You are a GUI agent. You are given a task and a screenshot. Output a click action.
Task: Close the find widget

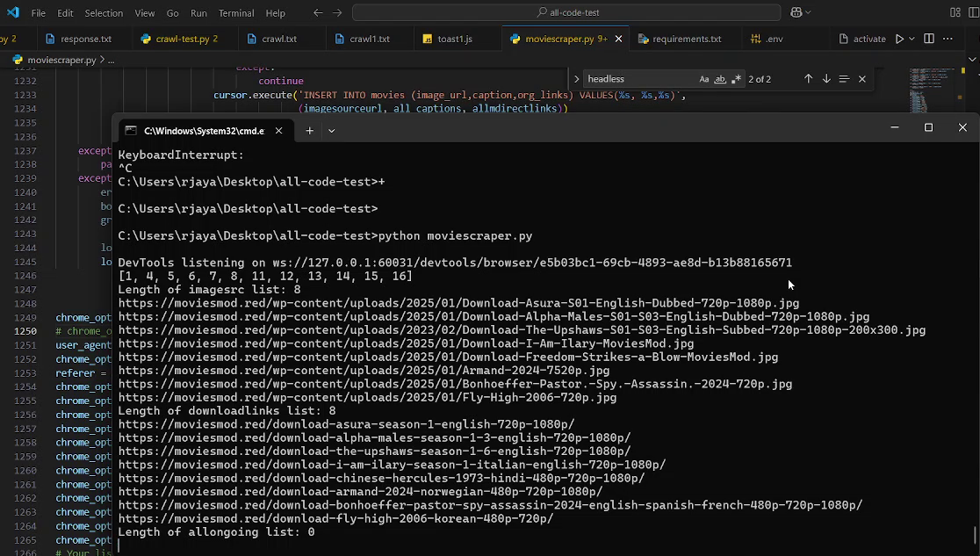(862, 79)
